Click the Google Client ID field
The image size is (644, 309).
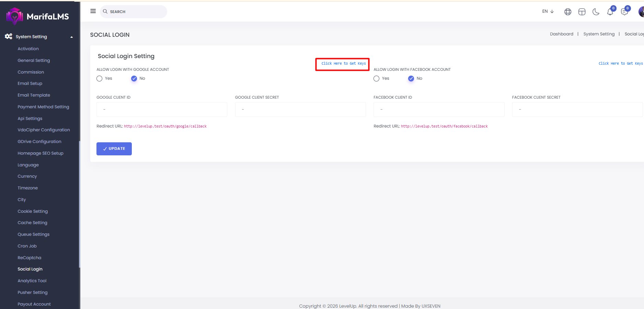(162, 110)
